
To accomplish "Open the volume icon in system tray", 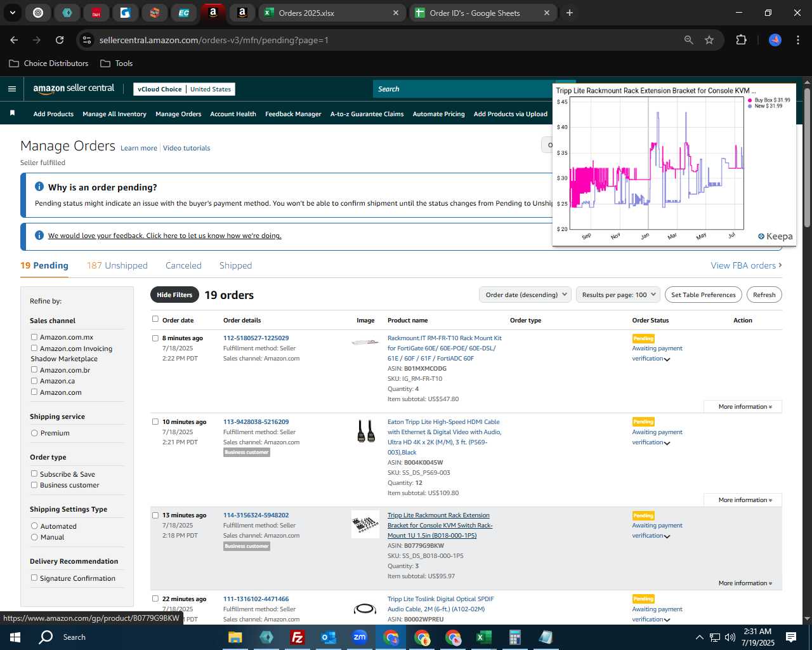I will tap(730, 637).
